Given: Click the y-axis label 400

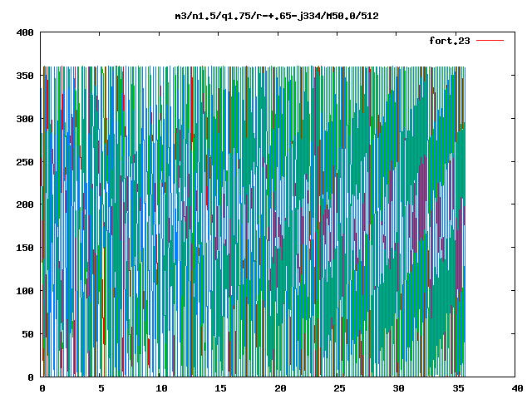Looking at the screenshot, I should pos(25,32).
